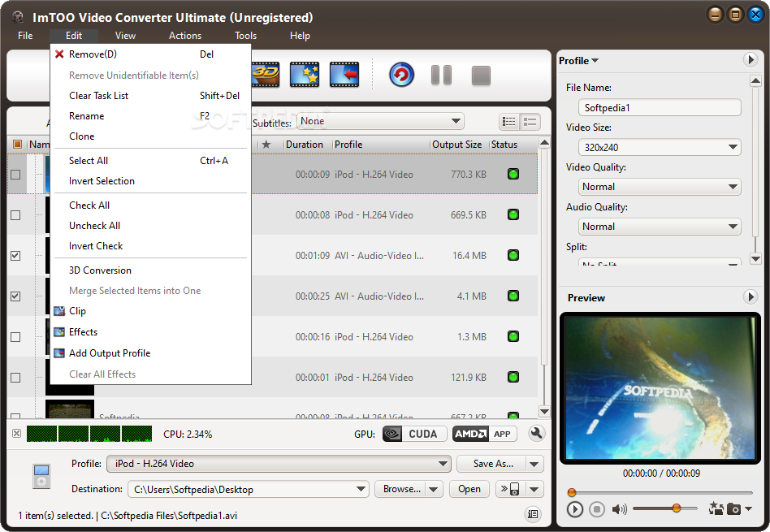Click the Stop toolbar button
Image resolution: width=770 pixels, height=532 pixels.
pos(481,76)
